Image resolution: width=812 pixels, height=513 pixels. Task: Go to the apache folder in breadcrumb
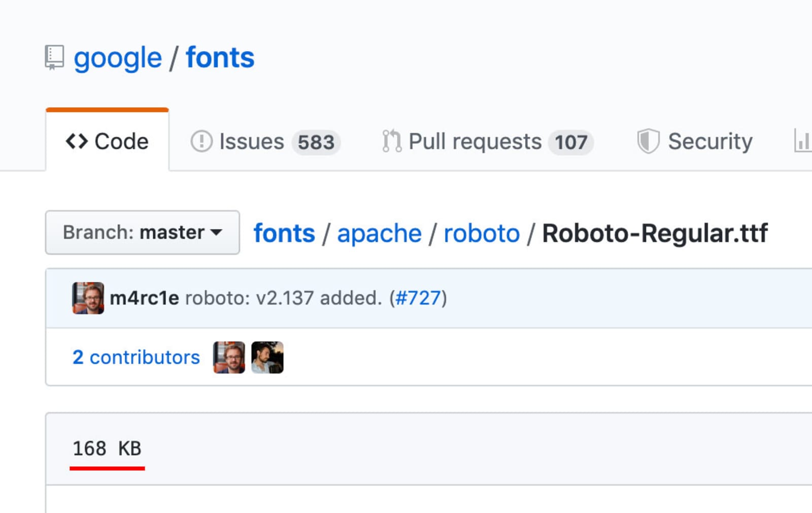tap(379, 234)
